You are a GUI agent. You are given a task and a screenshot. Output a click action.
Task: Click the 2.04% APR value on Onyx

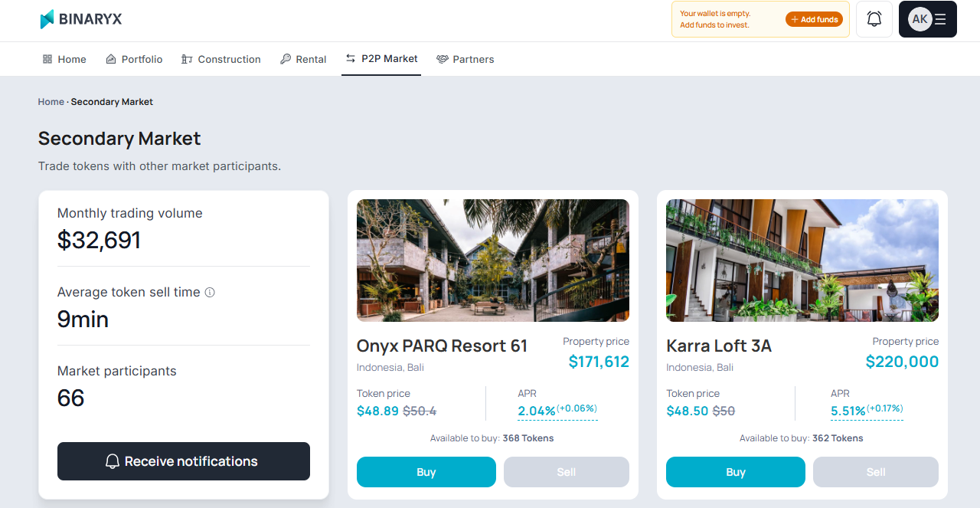tap(537, 411)
